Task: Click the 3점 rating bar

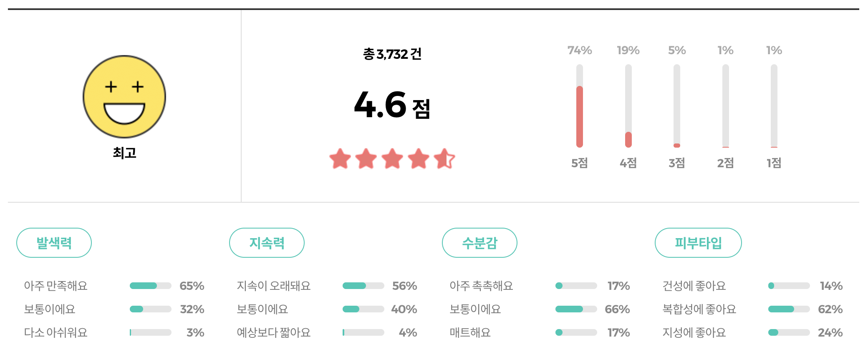Action: pos(676,106)
